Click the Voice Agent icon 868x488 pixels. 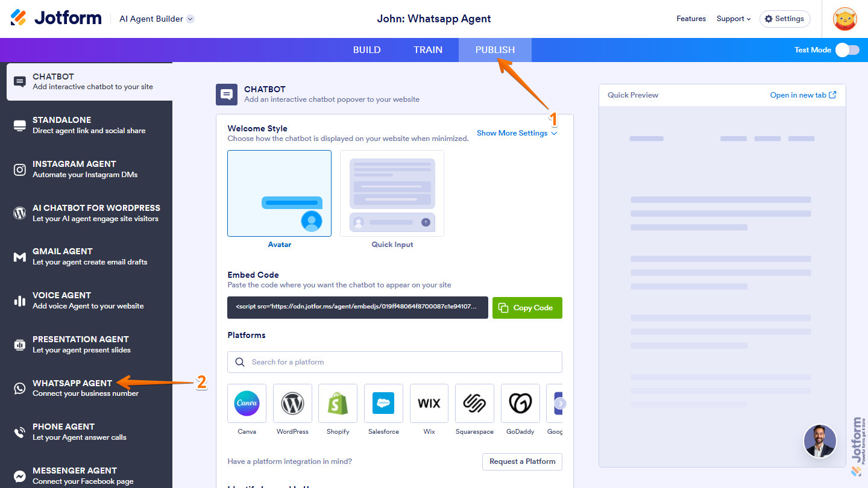[x=20, y=301]
